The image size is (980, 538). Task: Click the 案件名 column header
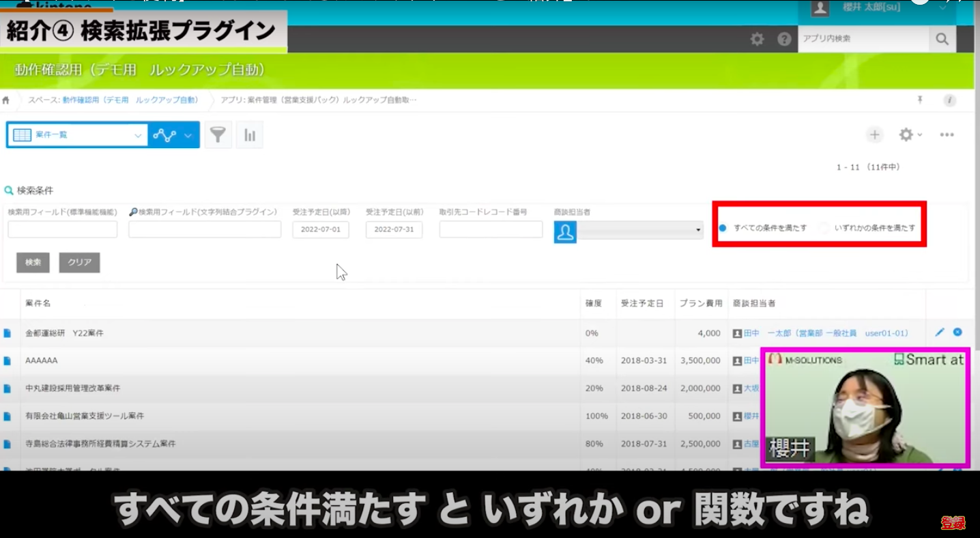(x=38, y=303)
